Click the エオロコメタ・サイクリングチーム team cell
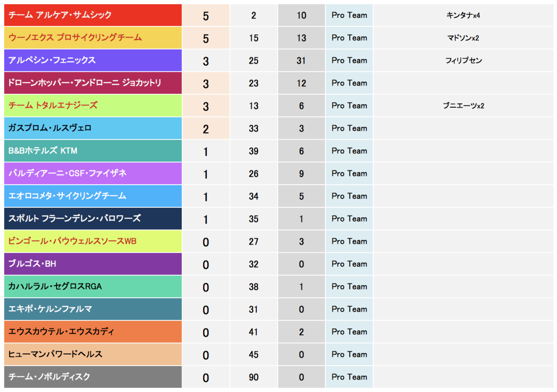The height and width of the screenshot is (392, 557). pos(93,196)
